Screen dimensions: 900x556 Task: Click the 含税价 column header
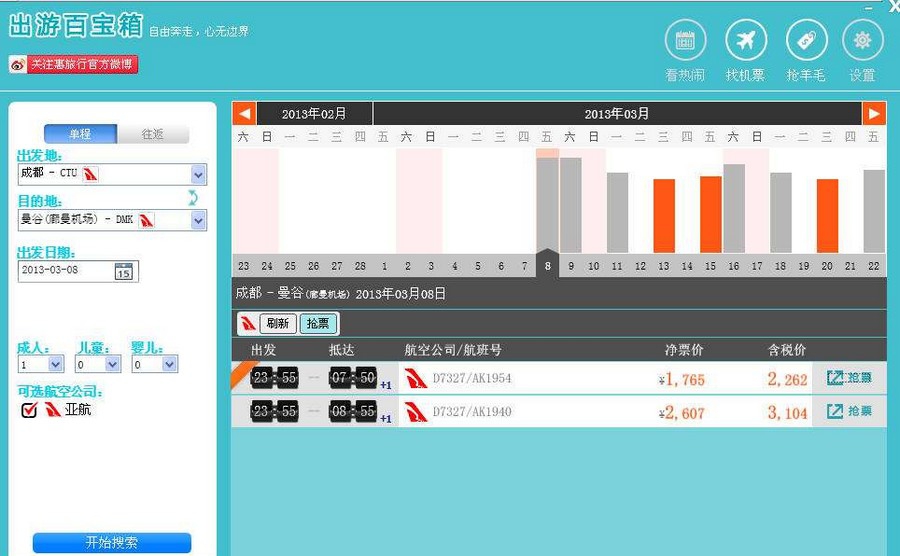tap(787, 350)
